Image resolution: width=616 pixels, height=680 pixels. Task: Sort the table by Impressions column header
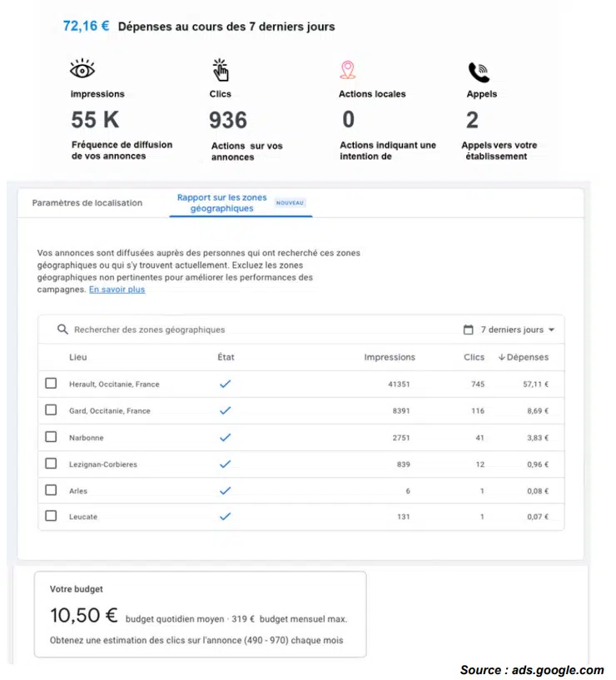coord(390,357)
